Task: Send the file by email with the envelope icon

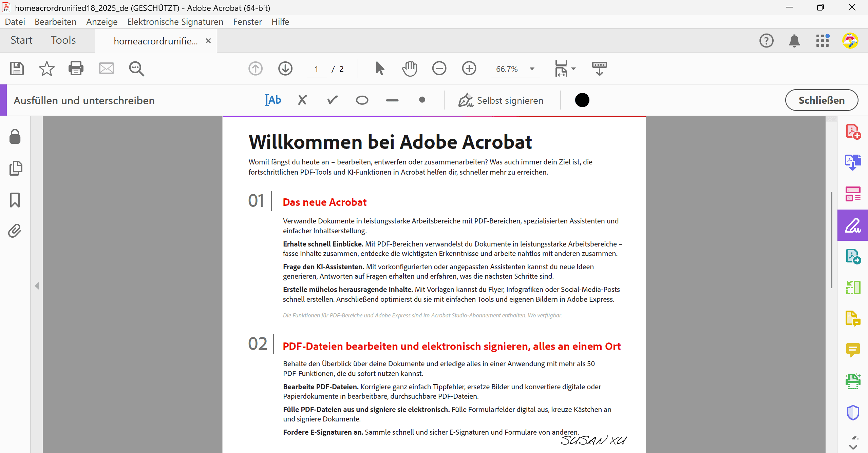Action: 106,68
